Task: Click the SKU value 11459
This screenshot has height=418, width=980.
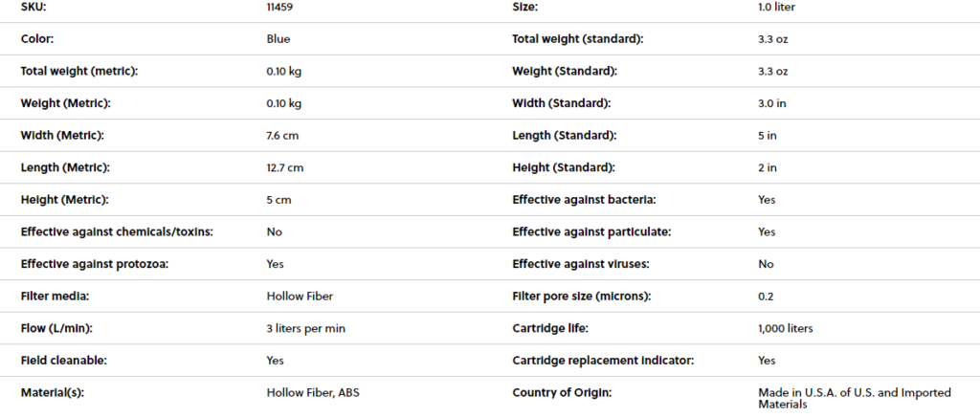Action: pos(280,7)
